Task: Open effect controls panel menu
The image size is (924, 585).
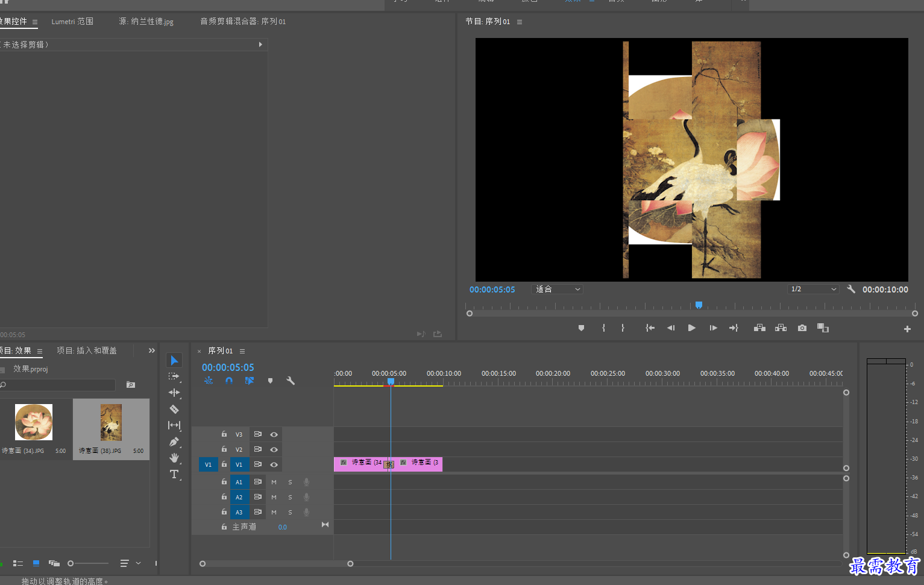Action: coord(35,22)
